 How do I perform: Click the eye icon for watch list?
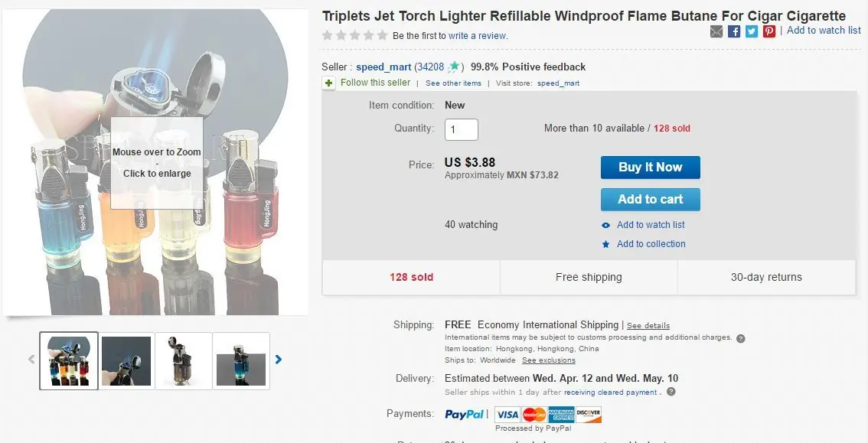point(606,225)
